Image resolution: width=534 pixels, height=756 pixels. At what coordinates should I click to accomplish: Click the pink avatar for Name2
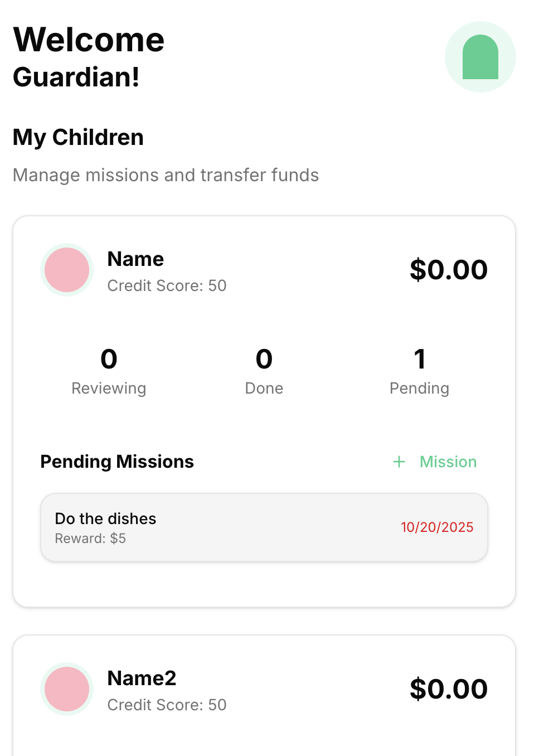click(67, 689)
